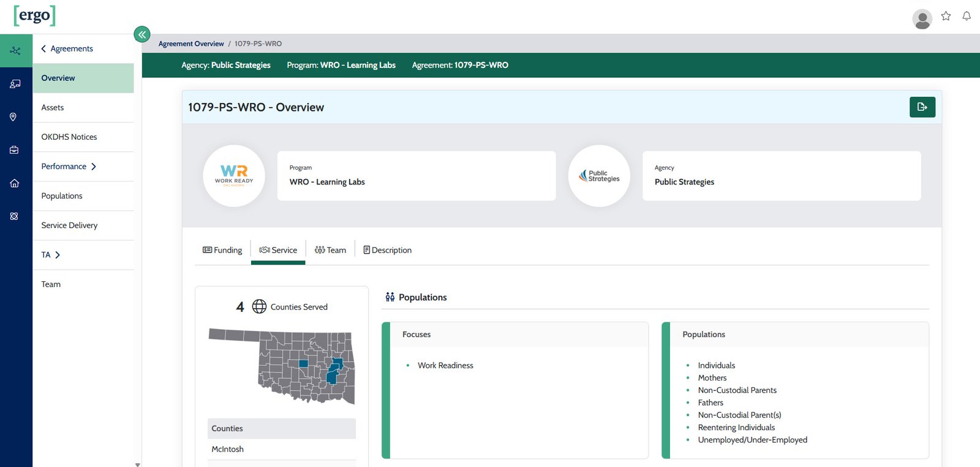Open Populations in the side menu
980x467 pixels.
(83, 196)
